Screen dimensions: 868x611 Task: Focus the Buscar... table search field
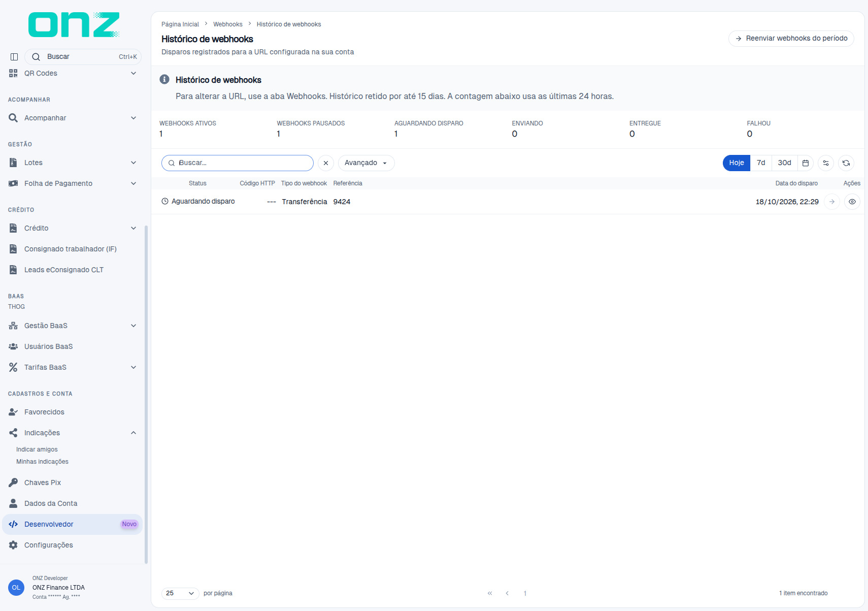238,163
